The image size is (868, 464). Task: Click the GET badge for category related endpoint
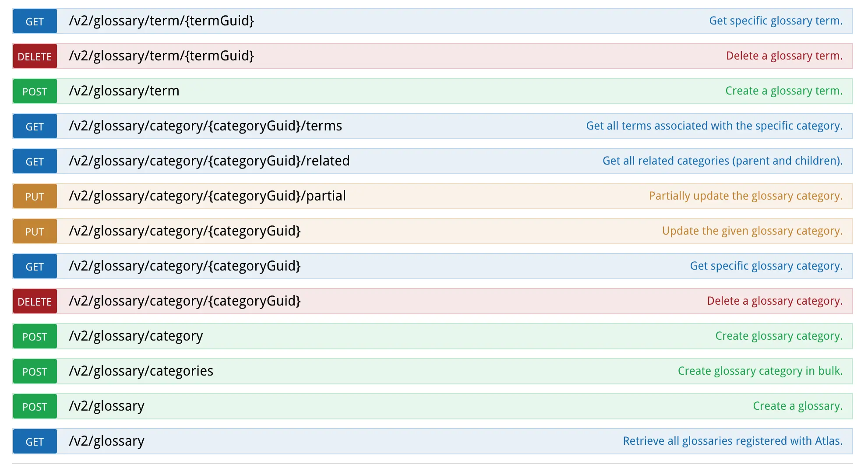35,161
